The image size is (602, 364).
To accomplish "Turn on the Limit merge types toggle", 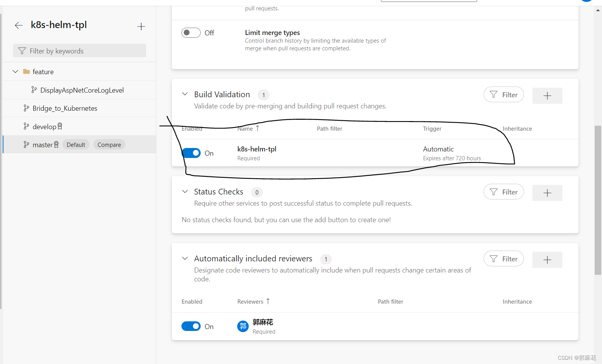I will 191,33.
